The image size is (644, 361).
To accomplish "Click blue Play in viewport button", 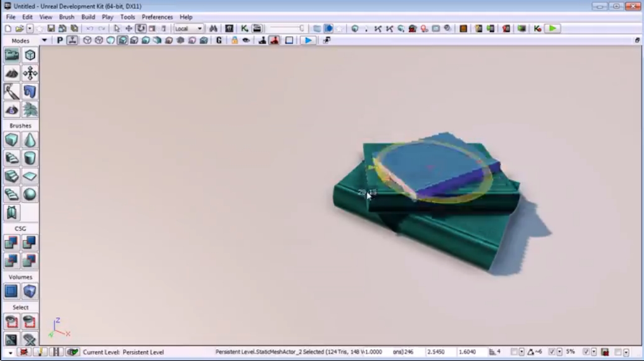I will click(x=308, y=40).
